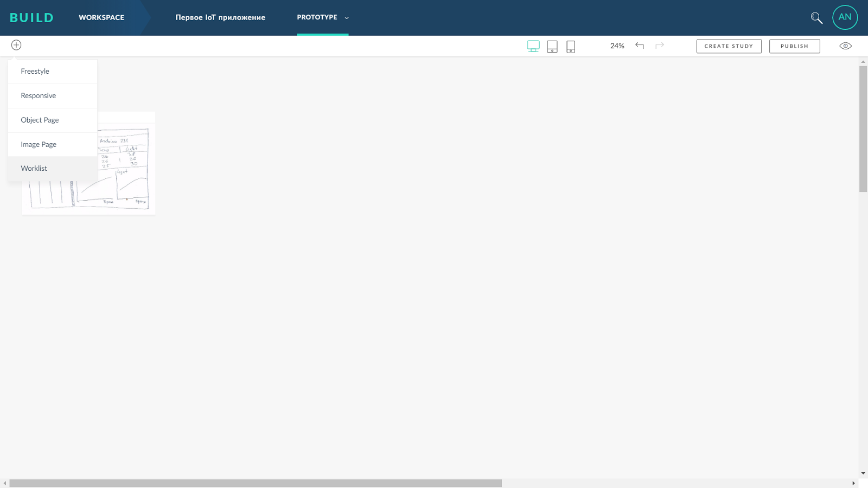Viewport: 868px width, 488px height.
Task: Select Worklist from the page type list
Action: 34,168
